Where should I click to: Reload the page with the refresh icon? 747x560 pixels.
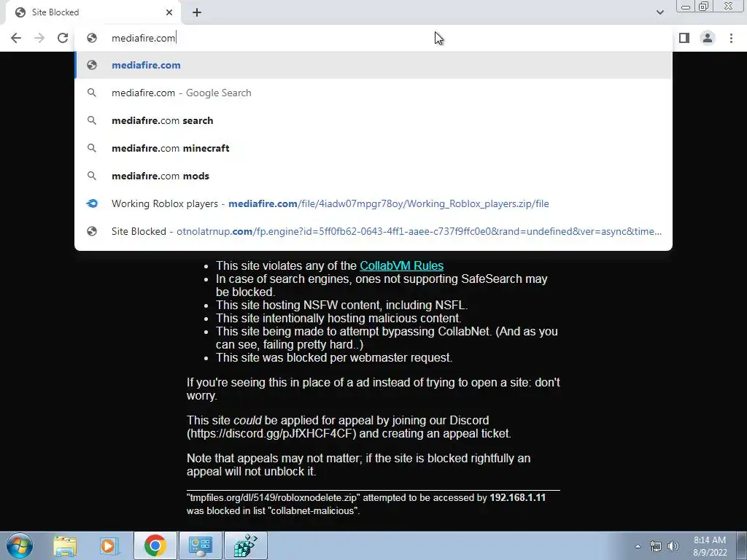pos(63,38)
